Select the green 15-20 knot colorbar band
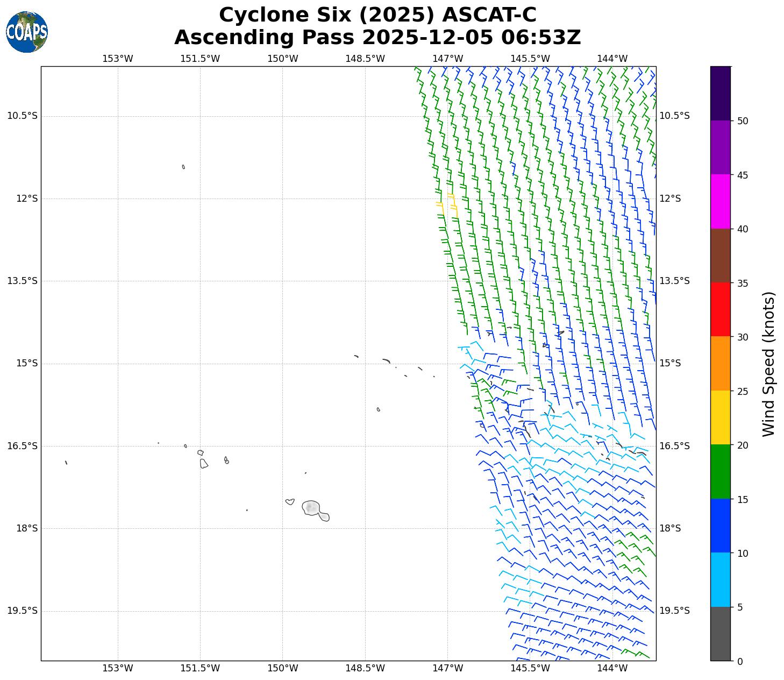784x680 pixels. [x=720, y=471]
